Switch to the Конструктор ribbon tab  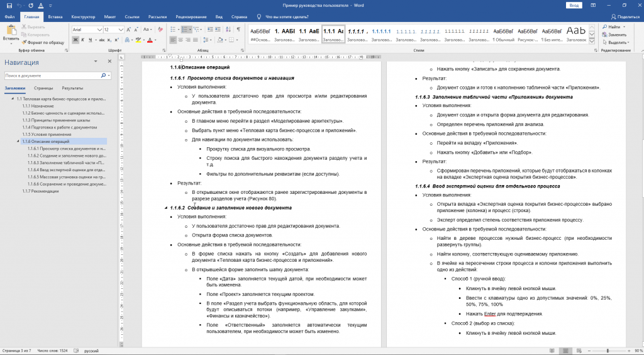(x=83, y=17)
